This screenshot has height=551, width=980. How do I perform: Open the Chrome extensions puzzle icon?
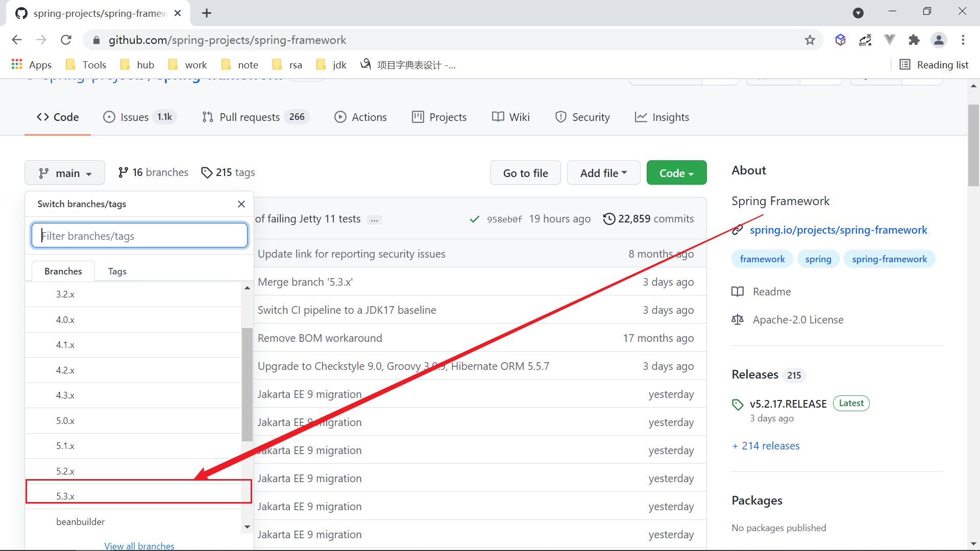914,40
